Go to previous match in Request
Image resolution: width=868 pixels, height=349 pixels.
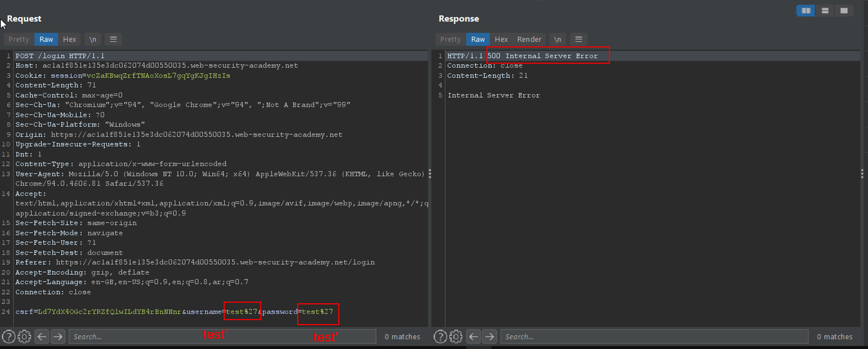[42, 336]
